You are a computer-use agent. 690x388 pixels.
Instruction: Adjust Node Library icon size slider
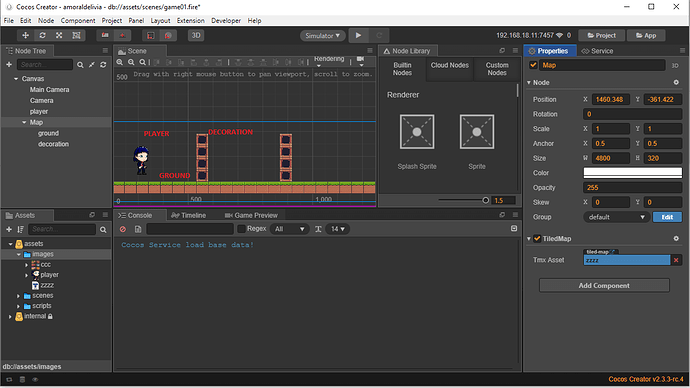[485, 200]
